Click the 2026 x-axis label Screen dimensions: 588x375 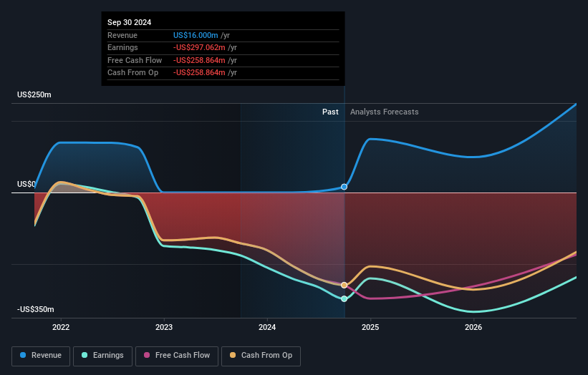tap(473, 327)
